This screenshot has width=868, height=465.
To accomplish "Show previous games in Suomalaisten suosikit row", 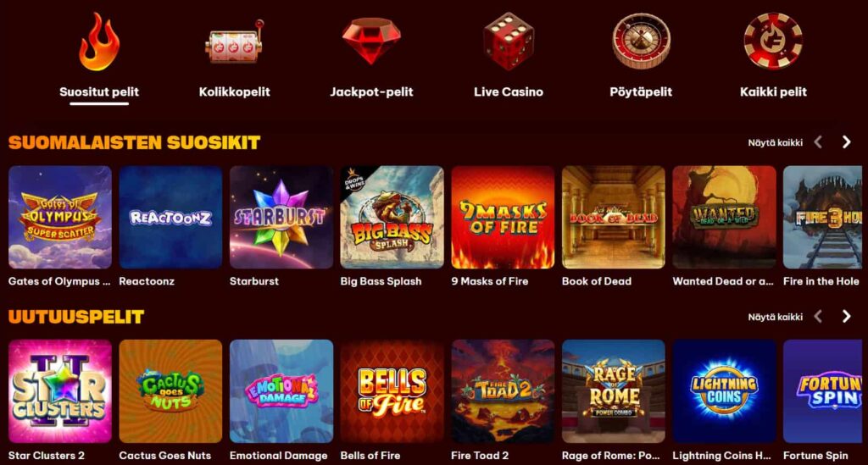I will pyautogui.click(x=818, y=142).
